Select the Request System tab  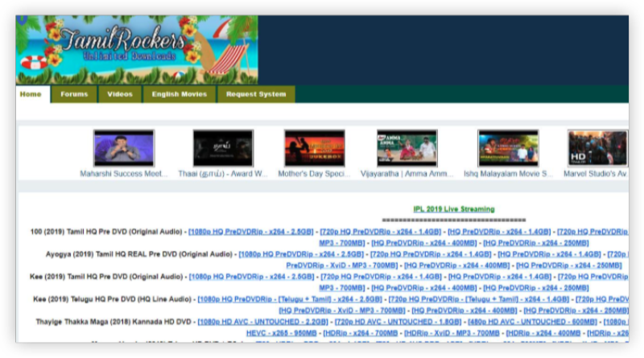click(x=256, y=94)
